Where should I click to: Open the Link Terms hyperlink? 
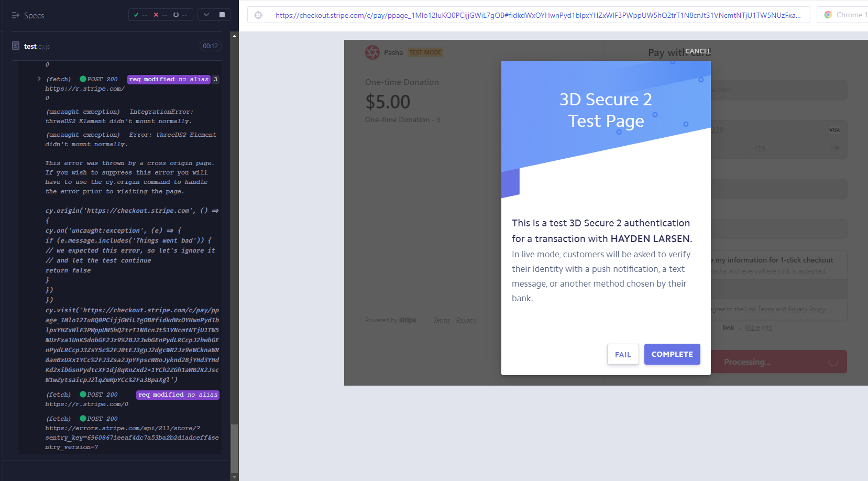coord(759,309)
